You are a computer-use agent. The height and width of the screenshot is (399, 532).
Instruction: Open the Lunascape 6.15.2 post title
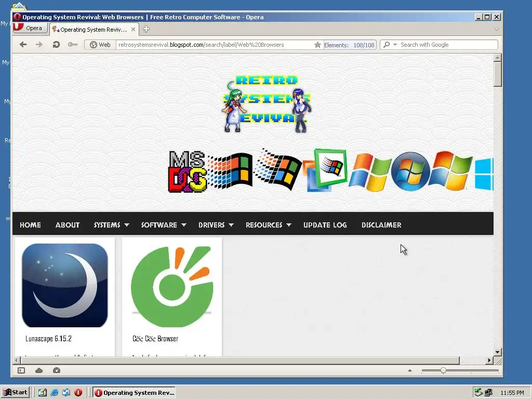coord(48,339)
